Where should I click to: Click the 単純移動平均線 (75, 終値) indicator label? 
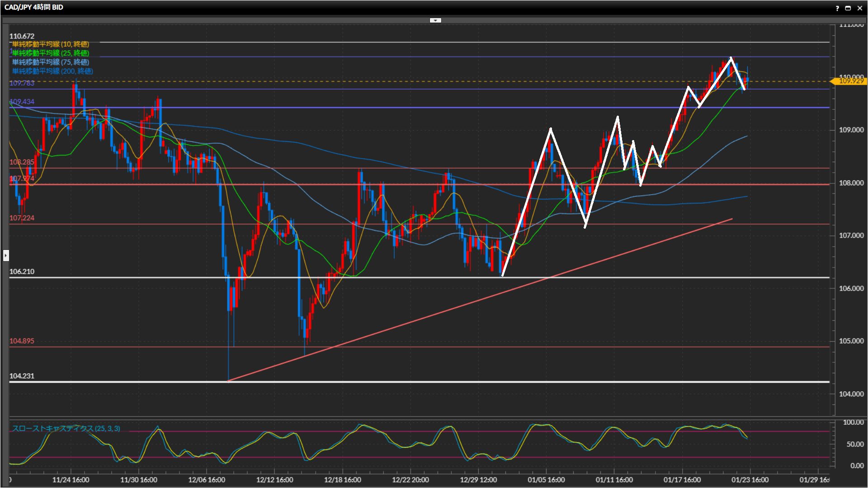51,62
